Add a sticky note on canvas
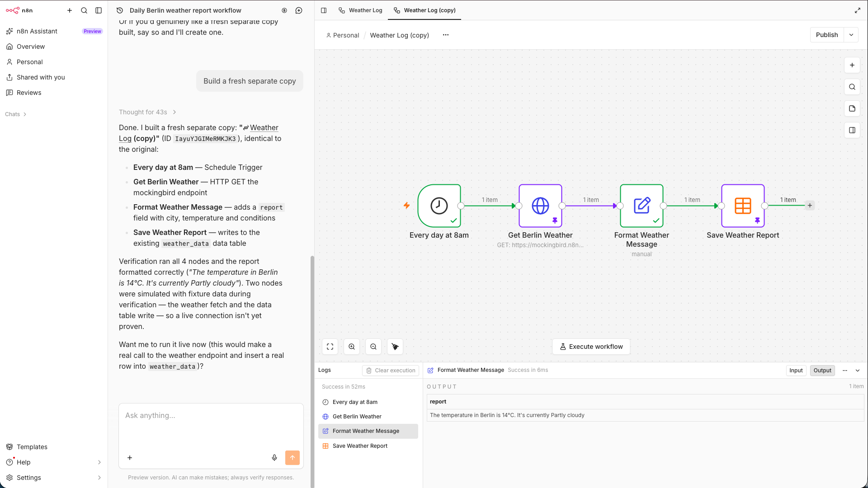The image size is (868, 488). (x=852, y=108)
